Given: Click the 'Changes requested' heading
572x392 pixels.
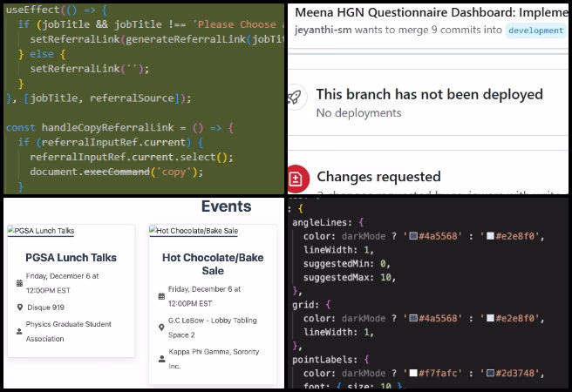Looking at the screenshot, I should click(x=378, y=177).
